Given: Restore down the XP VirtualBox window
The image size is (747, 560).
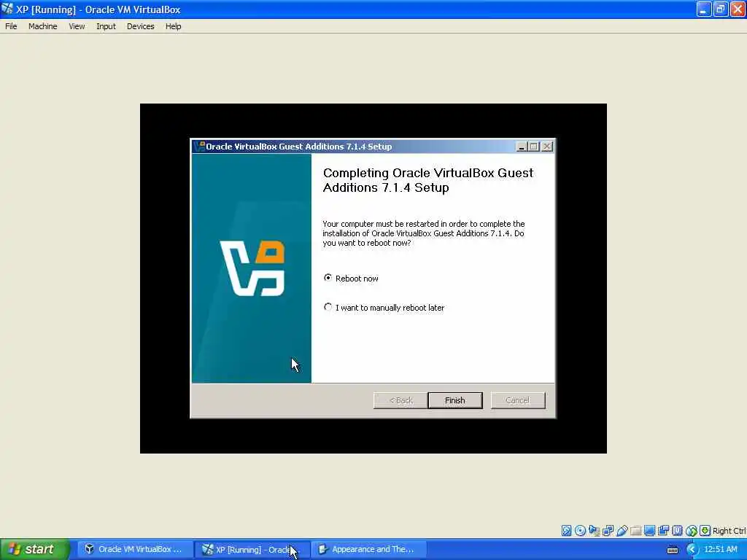Looking at the screenshot, I should point(720,9).
